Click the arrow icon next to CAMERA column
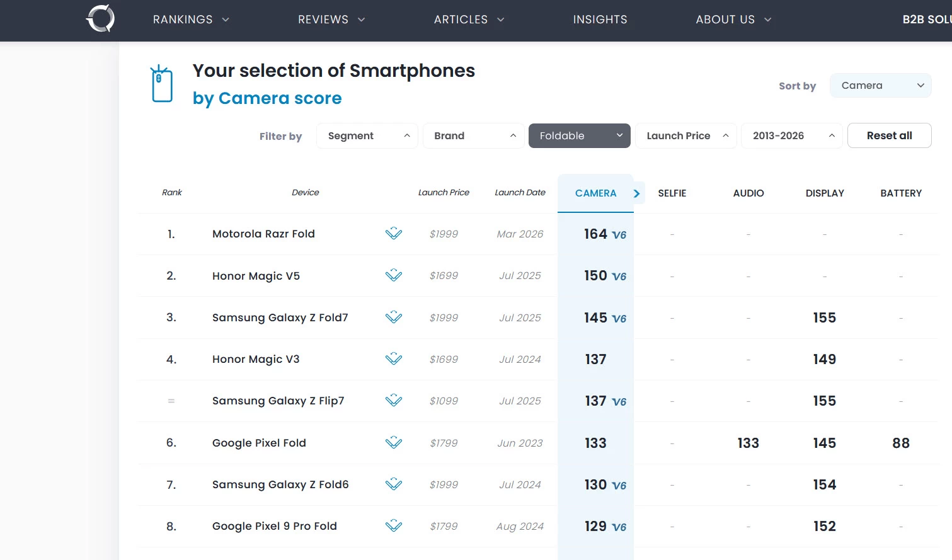 point(637,193)
